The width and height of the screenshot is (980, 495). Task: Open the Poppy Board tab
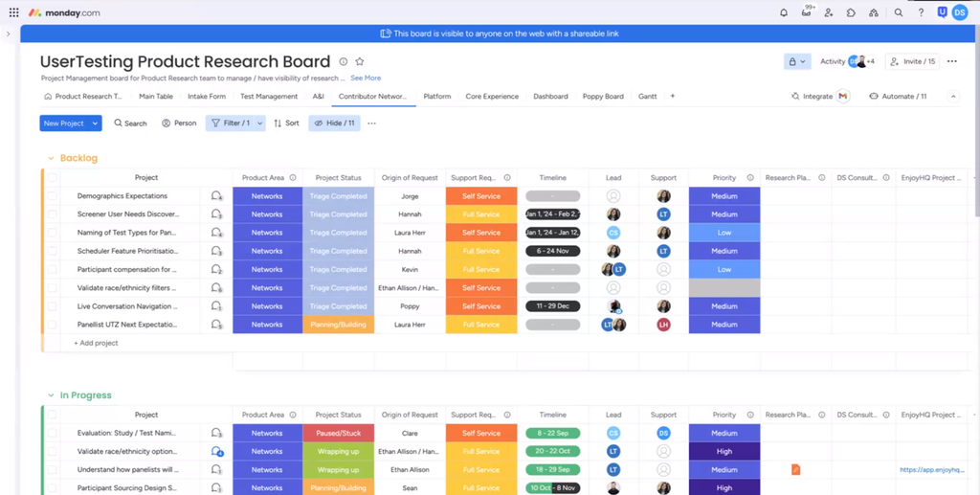click(x=603, y=97)
